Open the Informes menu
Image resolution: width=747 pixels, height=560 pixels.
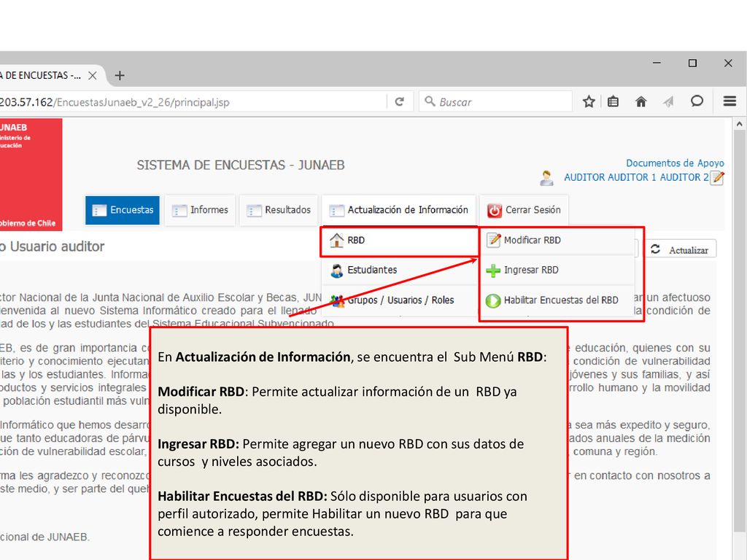pos(200,210)
